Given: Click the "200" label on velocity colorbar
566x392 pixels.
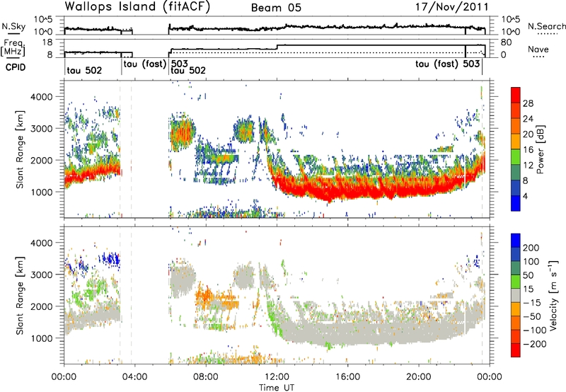Looking at the screenshot, I should tap(531, 248).
